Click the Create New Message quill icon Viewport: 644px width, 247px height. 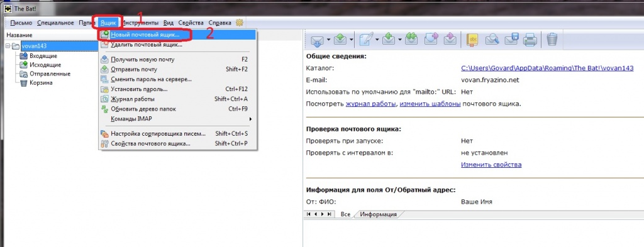coord(366,40)
